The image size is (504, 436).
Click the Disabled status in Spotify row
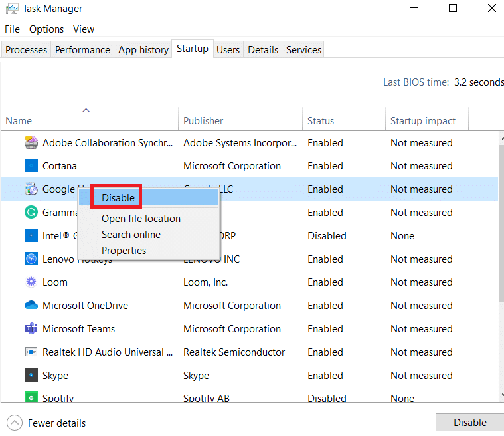coord(327,398)
